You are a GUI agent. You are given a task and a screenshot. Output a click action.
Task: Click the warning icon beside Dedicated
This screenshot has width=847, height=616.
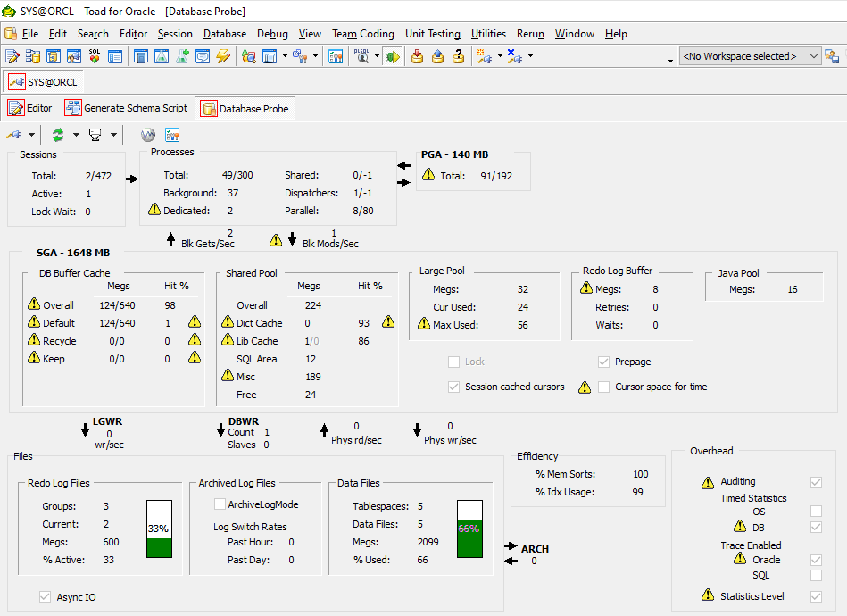pyautogui.click(x=154, y=209)
